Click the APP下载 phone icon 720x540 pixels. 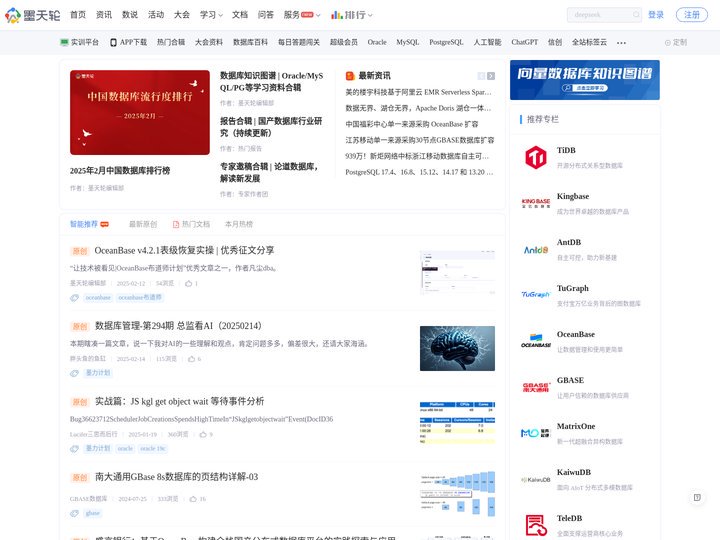coord(113,42)
